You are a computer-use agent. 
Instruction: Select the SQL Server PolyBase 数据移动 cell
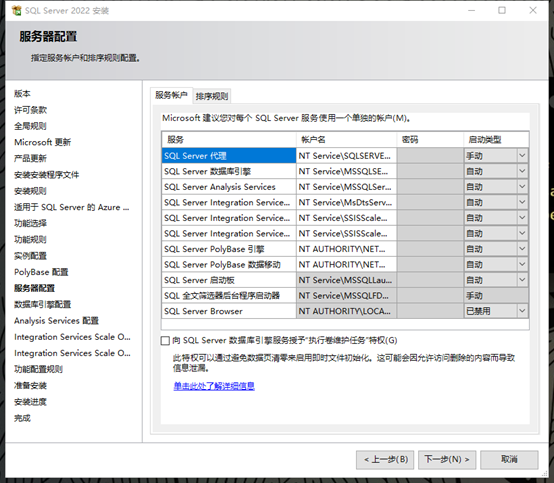click(x=229, y=264)
